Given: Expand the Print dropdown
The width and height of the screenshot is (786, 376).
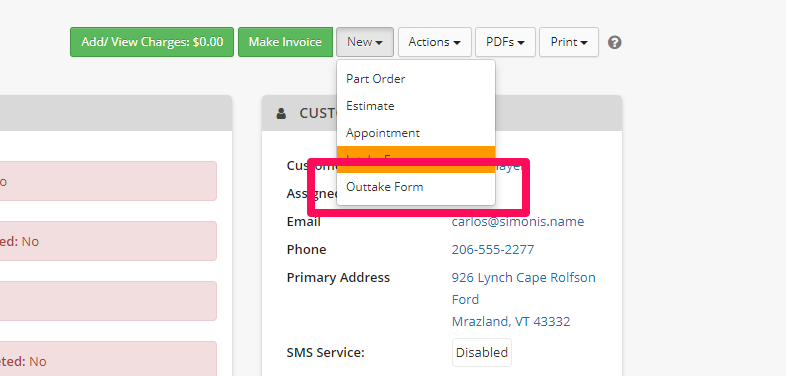Looking at the screenshot, I should coord(569,42).
